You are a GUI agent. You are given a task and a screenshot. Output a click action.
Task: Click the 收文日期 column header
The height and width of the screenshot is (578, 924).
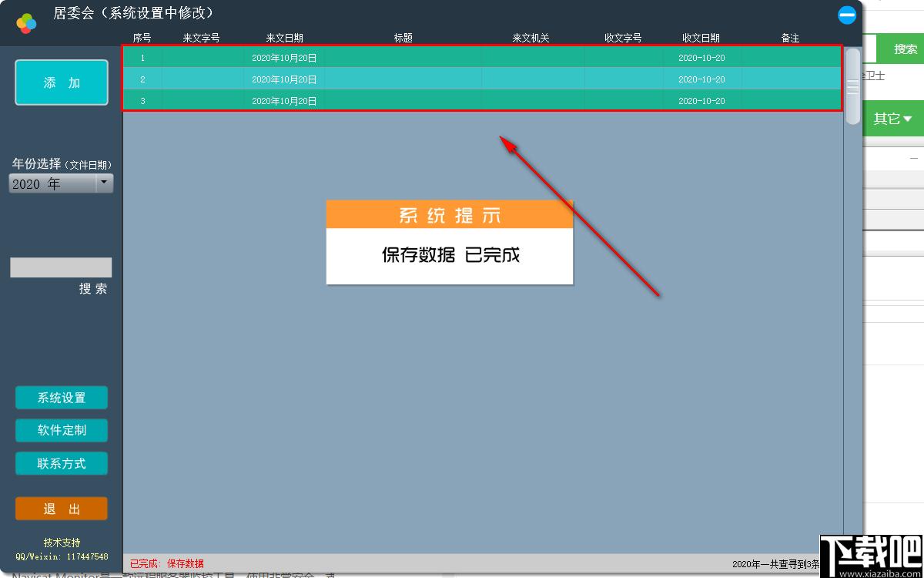point(701,38)
